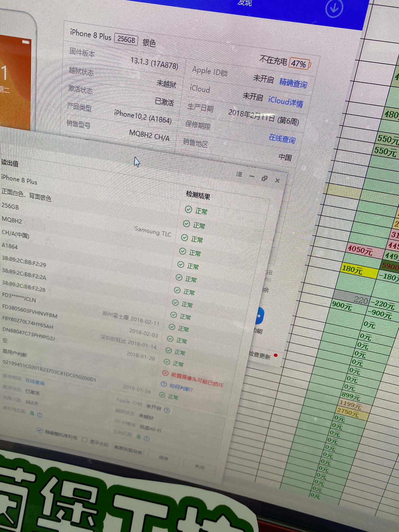The width and height of the screenshot is (399, 532).
Task: Enable the 显示水印 checkbox
Action: click(85, 440)
